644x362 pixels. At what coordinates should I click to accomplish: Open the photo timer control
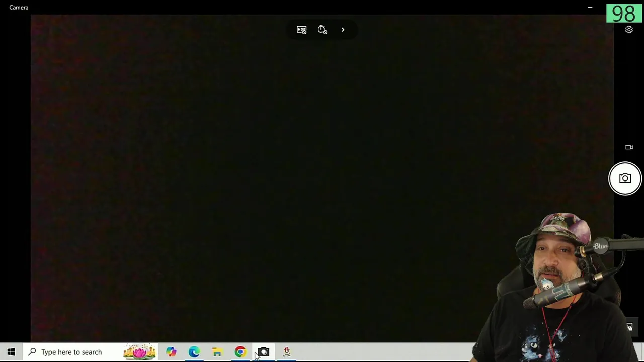[323, 30]
